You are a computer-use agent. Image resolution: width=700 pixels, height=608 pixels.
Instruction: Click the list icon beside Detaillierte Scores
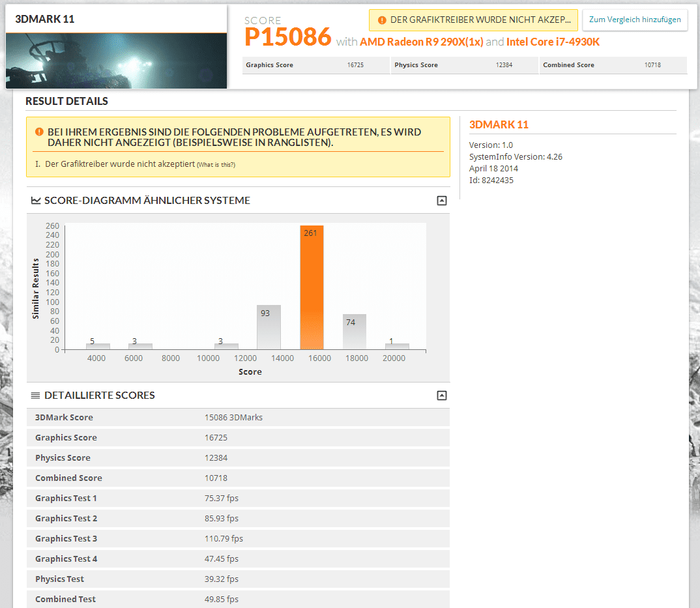tap(35, 396)
